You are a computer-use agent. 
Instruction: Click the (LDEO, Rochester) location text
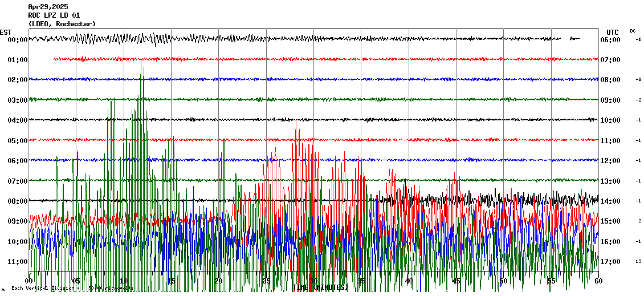62,24
